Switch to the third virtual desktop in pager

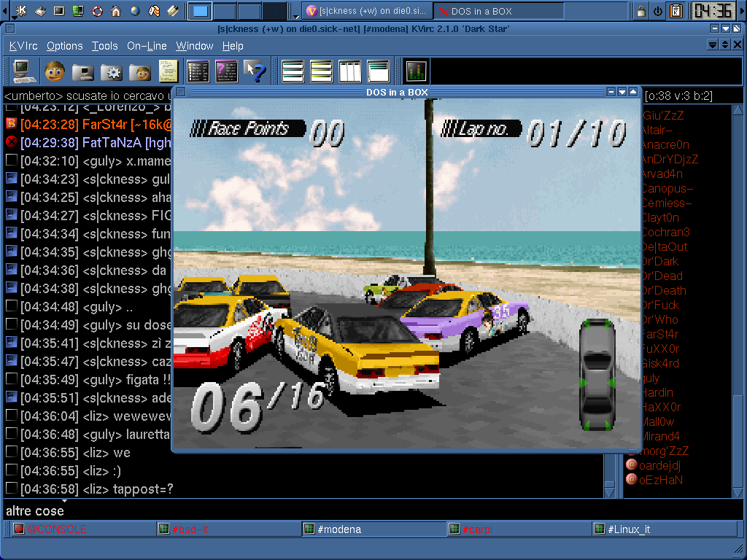click(249, 11)
